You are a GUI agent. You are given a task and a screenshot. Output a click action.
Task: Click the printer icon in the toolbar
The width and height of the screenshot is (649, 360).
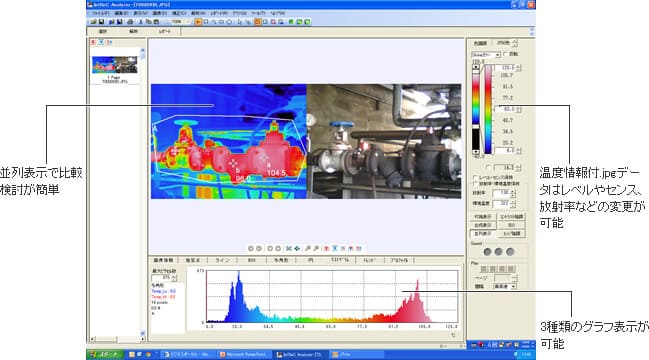click(130, 22)
